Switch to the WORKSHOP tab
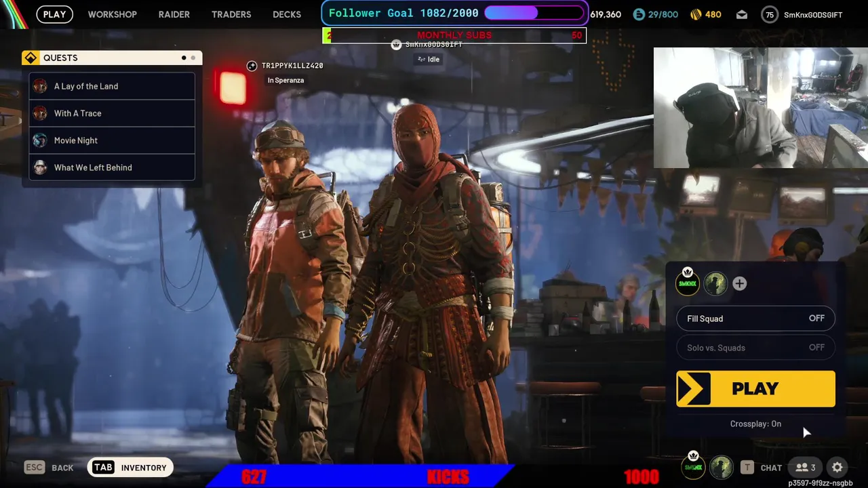868x488 pixels. (113, 14)
